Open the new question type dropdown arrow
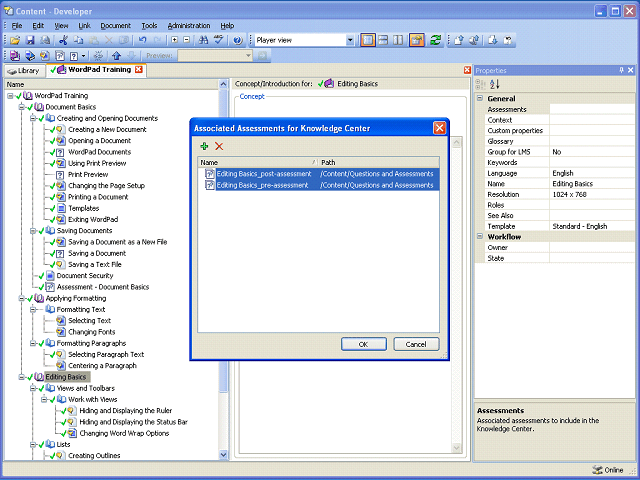 pos(84,56)
